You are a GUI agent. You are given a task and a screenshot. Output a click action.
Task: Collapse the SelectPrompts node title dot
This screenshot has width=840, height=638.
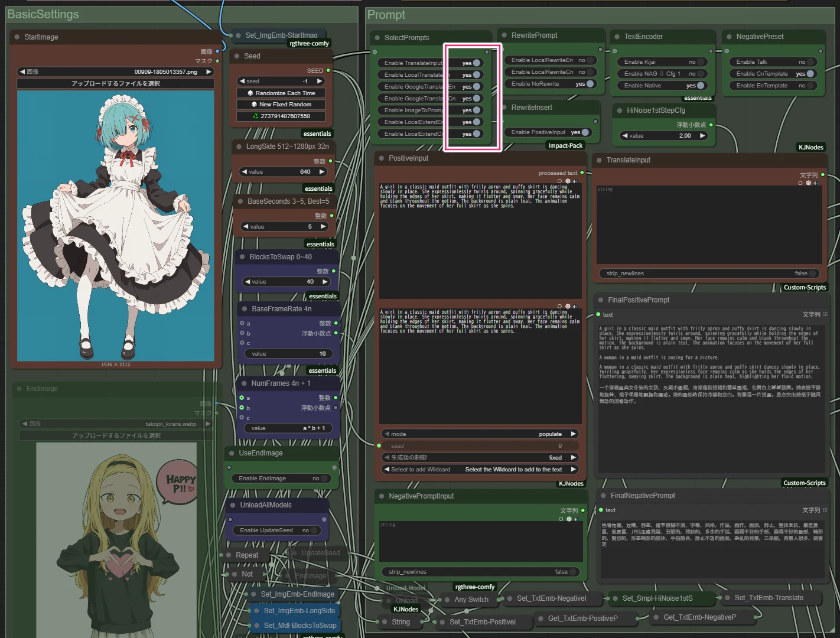pyautogui.click(x=377, y=38)
